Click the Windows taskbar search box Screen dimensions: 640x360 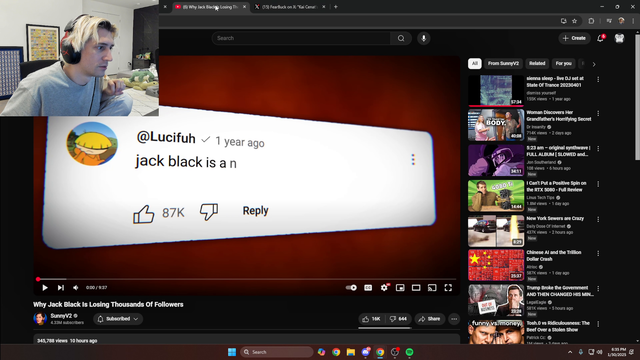point(276,352)
